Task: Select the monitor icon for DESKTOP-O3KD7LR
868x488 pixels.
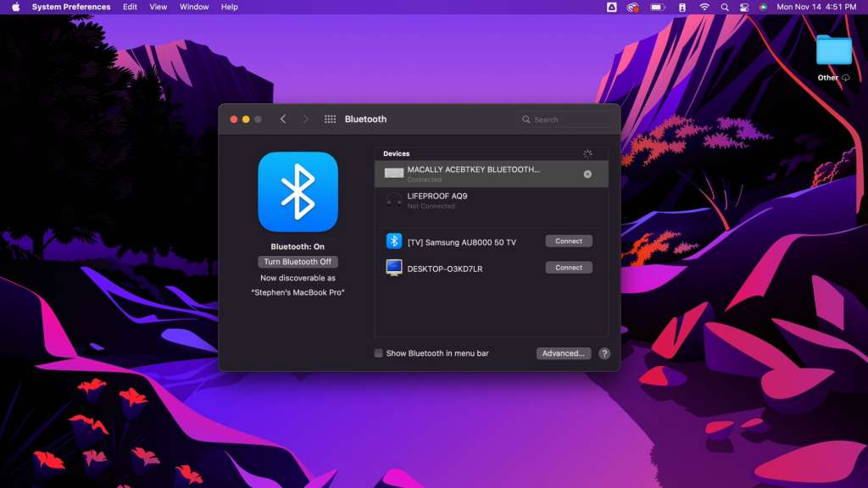Action: (x=393, y=267)
